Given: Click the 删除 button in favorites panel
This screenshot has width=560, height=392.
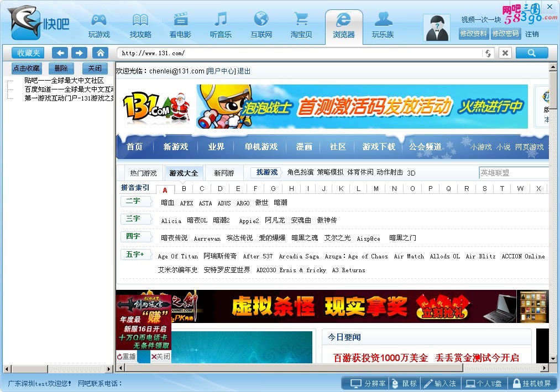Looking at the screenshot, I should [61, 68].
